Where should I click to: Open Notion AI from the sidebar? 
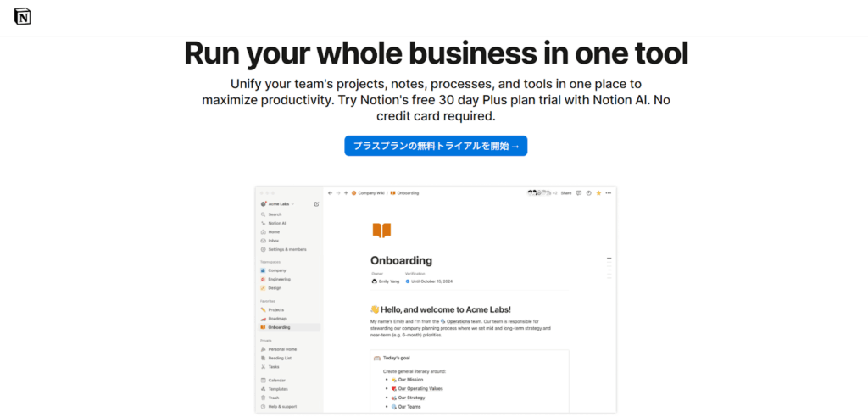coord(276,223)
